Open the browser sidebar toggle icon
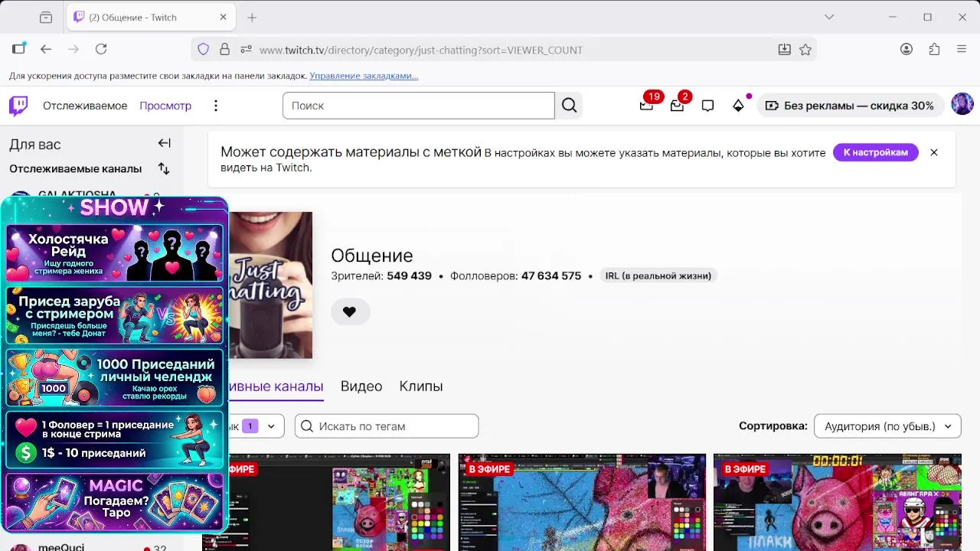 (x=18, y=49)
